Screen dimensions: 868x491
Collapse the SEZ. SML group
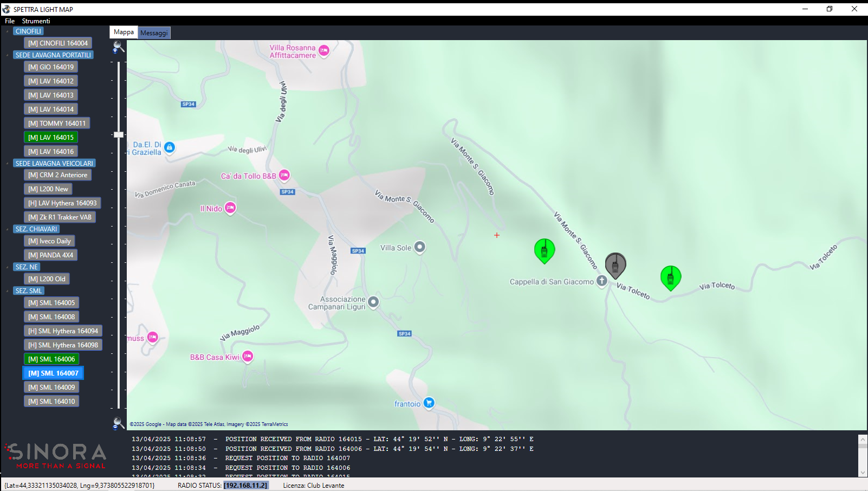(7, 291)
